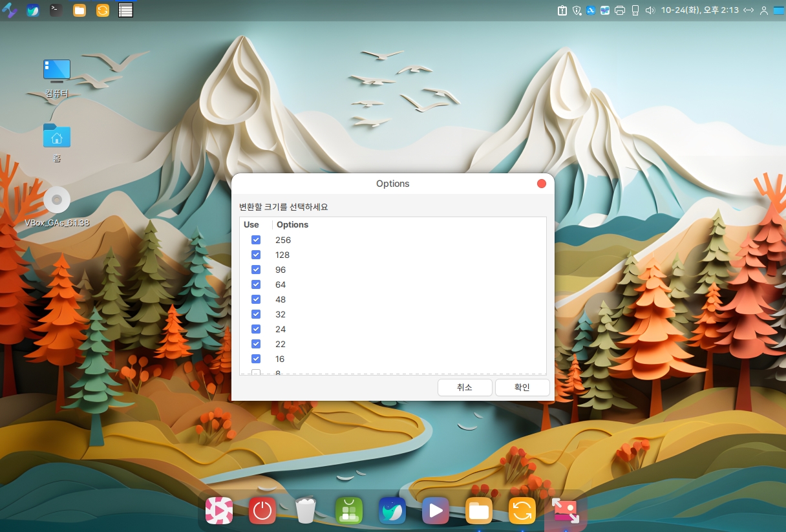Click the volume icon in top panel
This screenshot has height=532, width=786.
(x=650, y=10)
